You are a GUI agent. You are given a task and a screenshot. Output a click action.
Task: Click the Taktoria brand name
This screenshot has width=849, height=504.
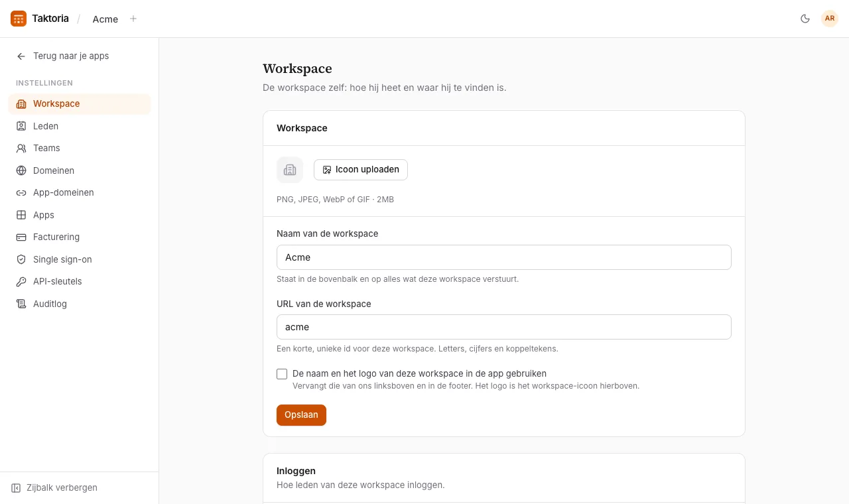(x=50, y=19)
